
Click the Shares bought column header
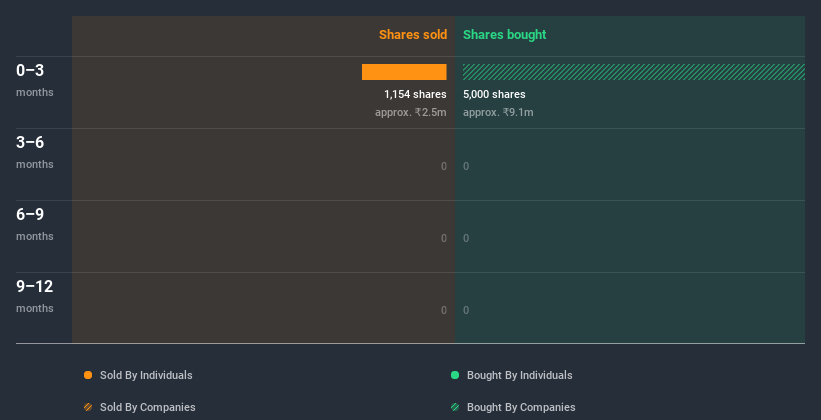pyautogui.click(x=505, y=35)
